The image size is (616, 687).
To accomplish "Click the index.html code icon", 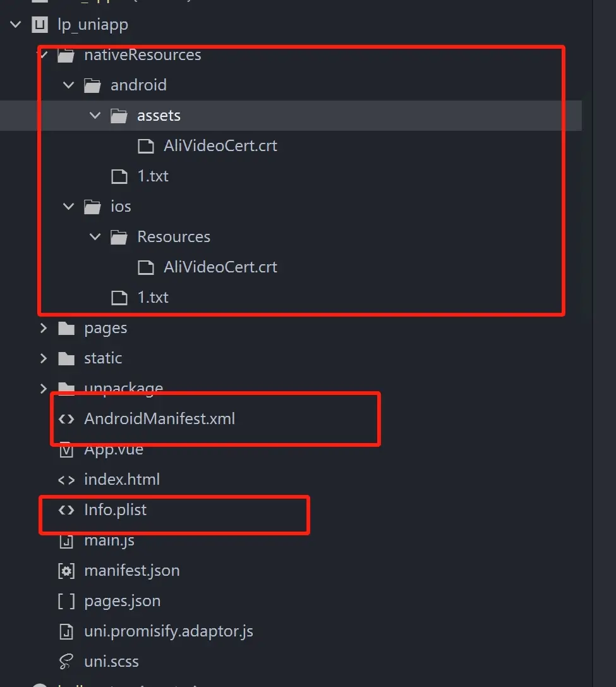I will pos(66,480).
